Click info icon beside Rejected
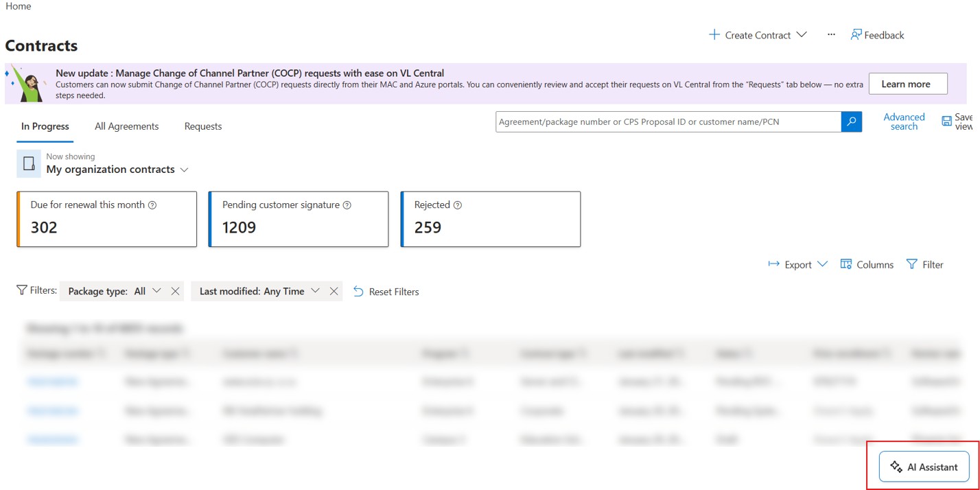Image resolution: width=980 pixels, height=490 pixels. [458, 205]
